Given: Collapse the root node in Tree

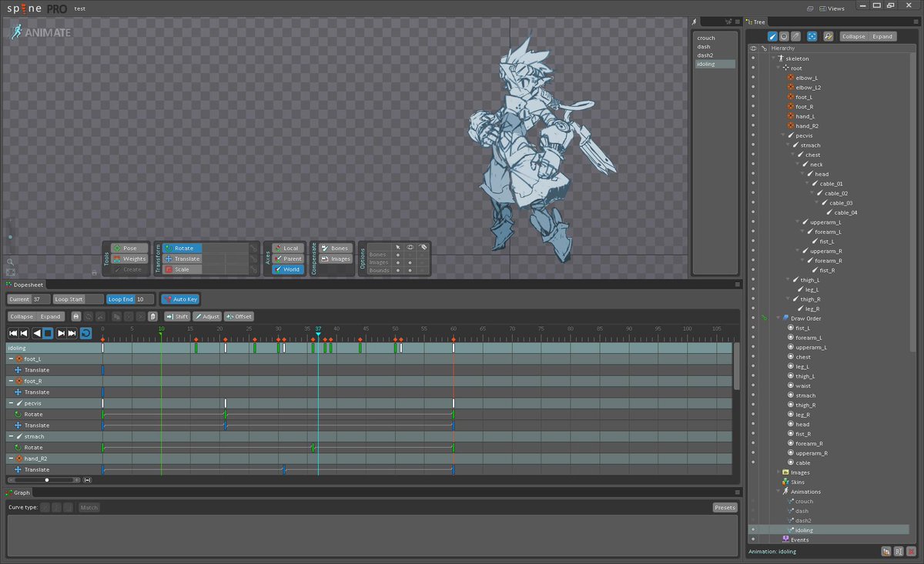Looking at the screenshot, I should pos(778,68).
